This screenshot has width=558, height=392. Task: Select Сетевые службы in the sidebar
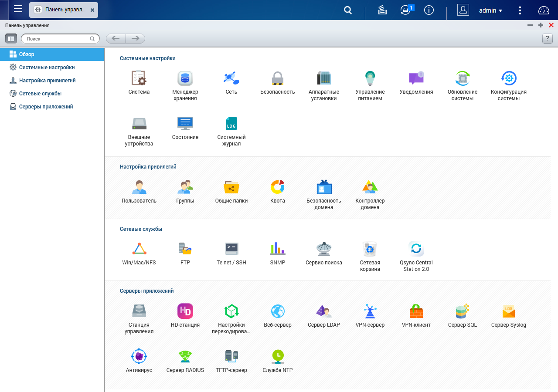[x=40, y=94]
